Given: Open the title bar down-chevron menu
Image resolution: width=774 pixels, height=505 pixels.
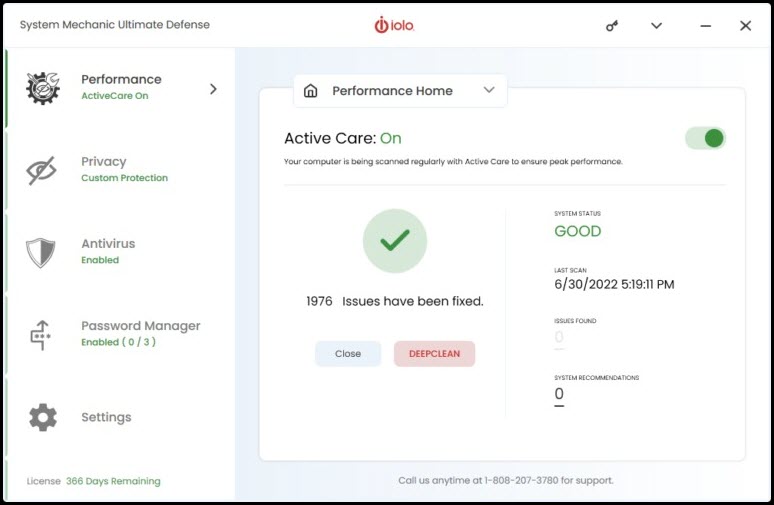Looking at the screenshot, I should (x=657, y=26).
